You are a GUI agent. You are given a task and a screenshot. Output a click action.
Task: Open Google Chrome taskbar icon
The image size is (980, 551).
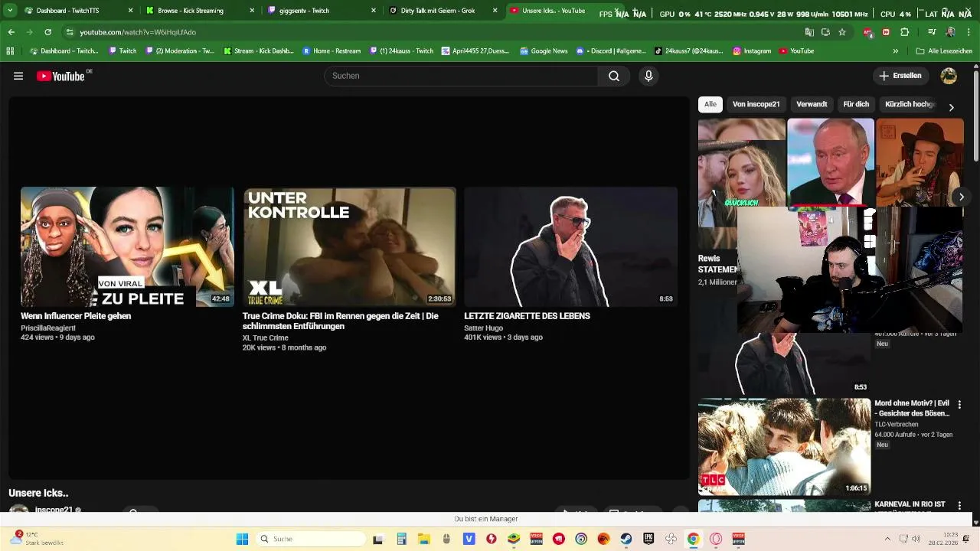[x=693, y=539]
